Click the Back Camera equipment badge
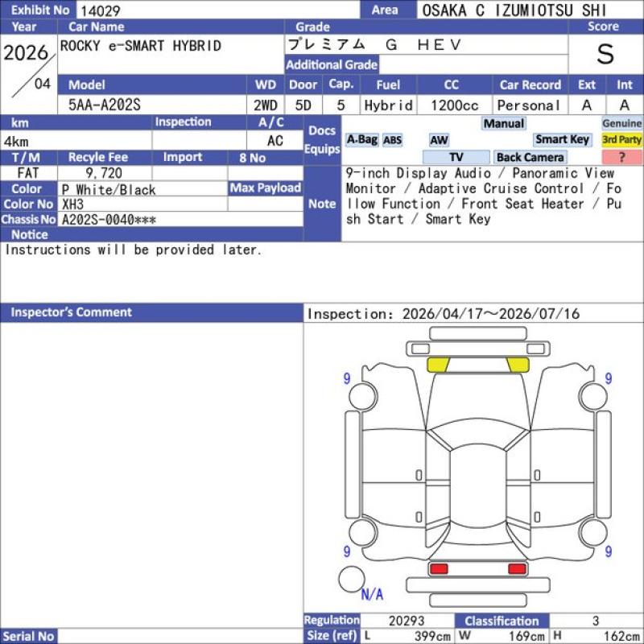Viewport: 644px width, 644px height. 530,157
